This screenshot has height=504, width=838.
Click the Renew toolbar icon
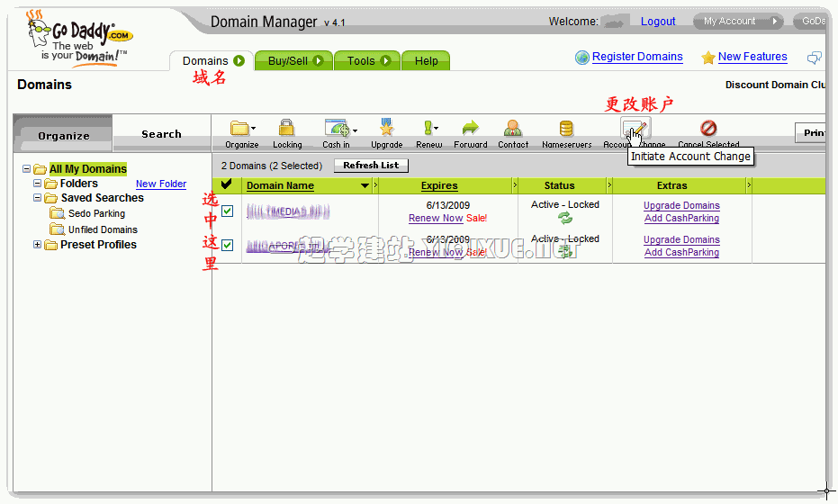click(428, 128)
